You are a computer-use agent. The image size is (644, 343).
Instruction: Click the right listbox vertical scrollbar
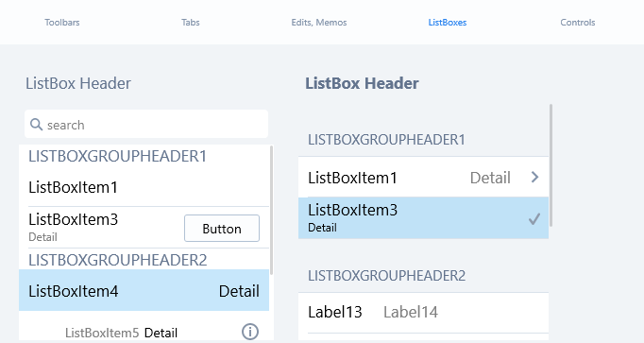[x=551, y=165]
